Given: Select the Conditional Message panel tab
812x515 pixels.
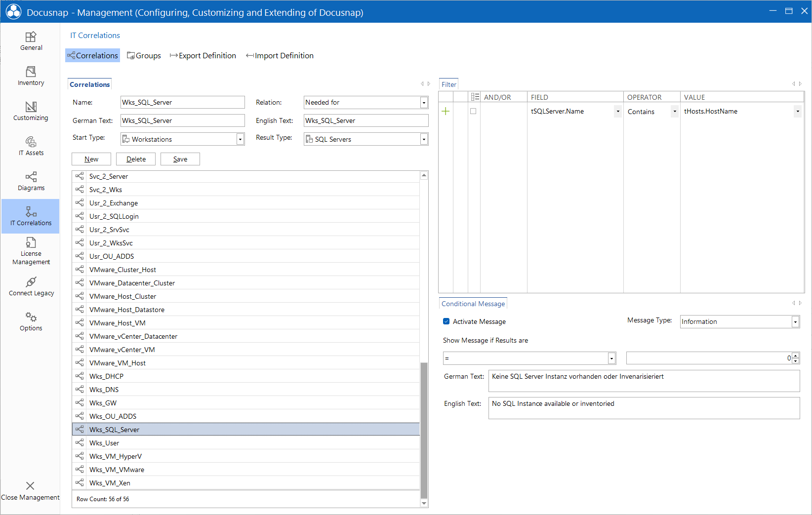Looking at the screenshot, I should tap(473, 304).
